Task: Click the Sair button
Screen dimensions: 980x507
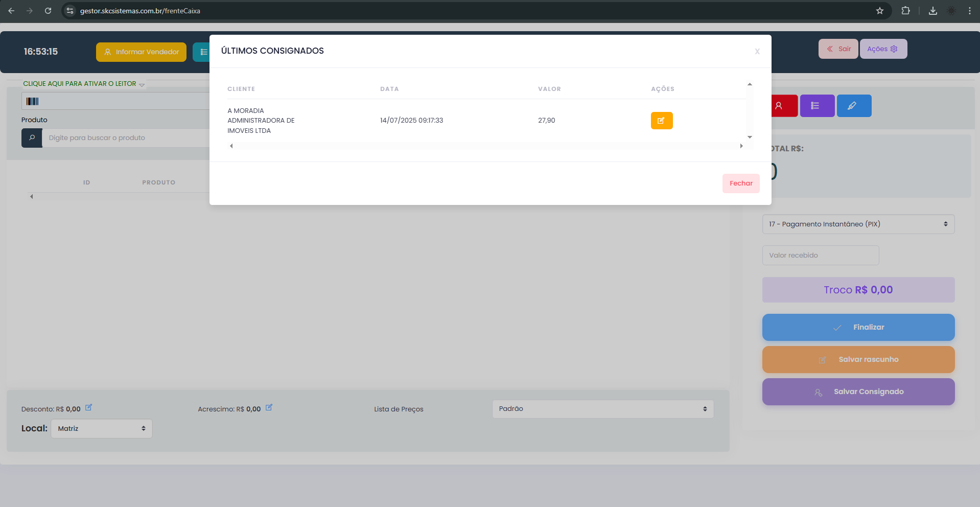Action: pos(838,49)
